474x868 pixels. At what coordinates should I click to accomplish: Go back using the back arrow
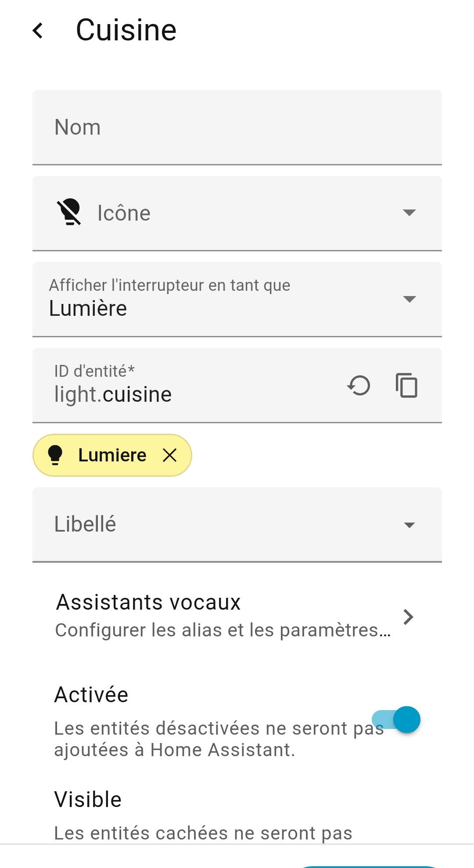pyautogui.click(x=38, y=31)
